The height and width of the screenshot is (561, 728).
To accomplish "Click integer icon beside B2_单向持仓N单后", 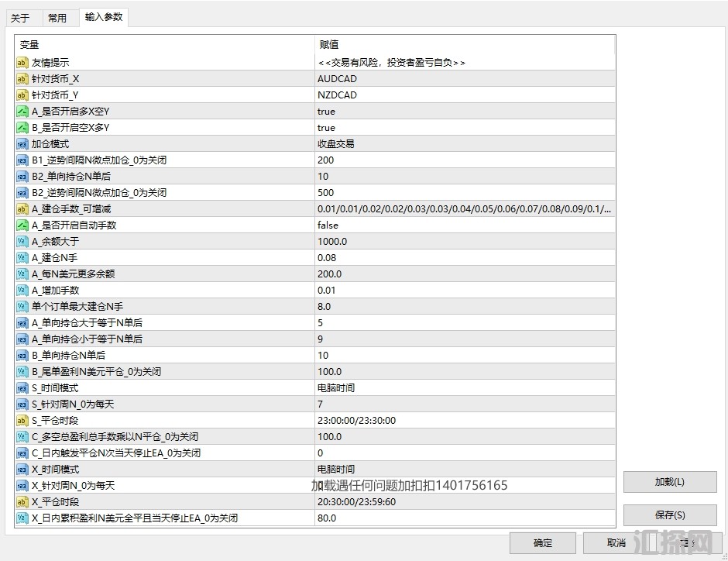I will click(22, 177).
